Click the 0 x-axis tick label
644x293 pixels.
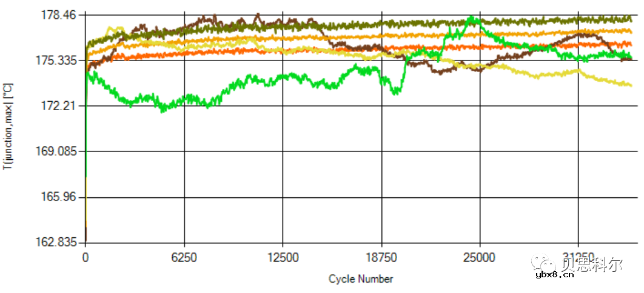tap(86, 256)
